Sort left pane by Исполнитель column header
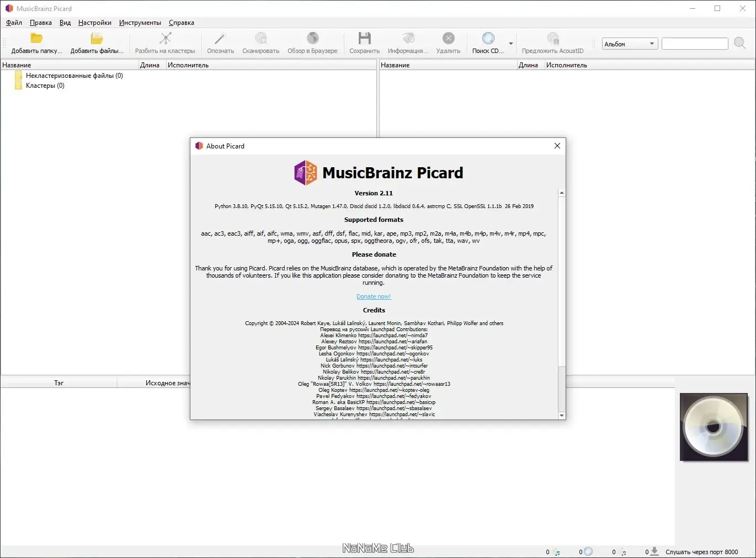The height and width of the screenshot is (558, 756). (x=271, y=65)
